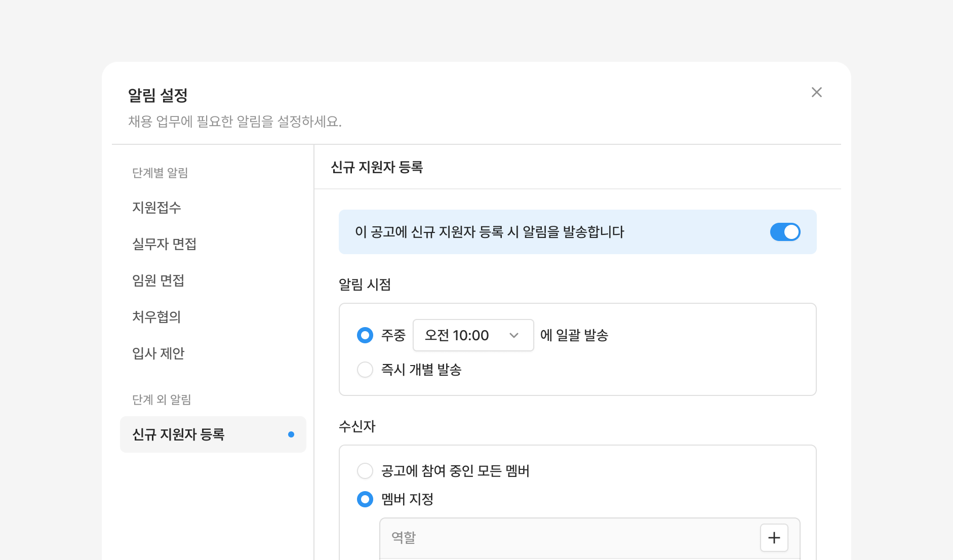Select 신규 지원자 등록 in sidebar
The image size is (953, 560).
213,434
